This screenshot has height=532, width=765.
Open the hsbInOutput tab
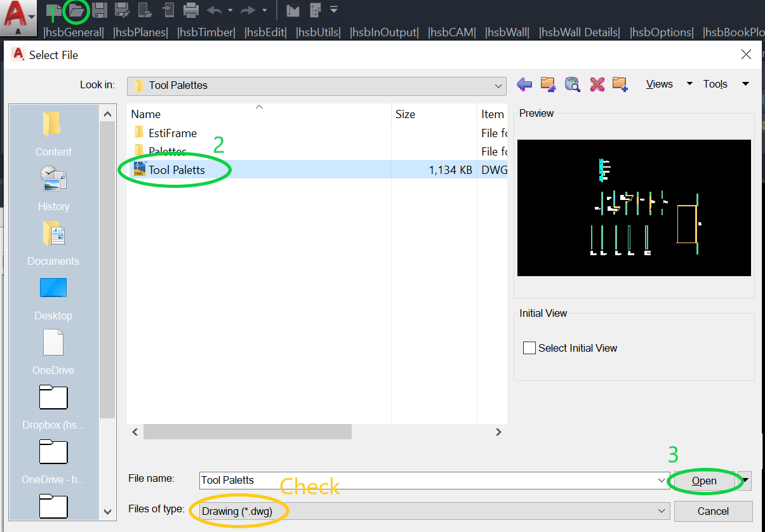click(x=385, y=32)
